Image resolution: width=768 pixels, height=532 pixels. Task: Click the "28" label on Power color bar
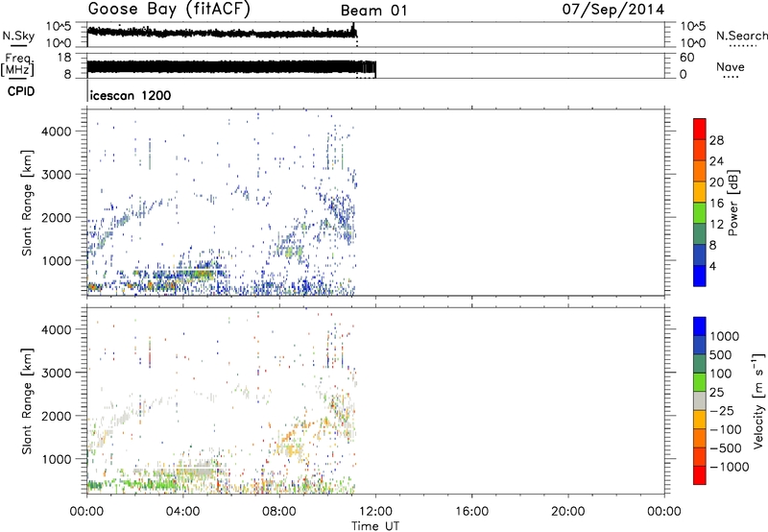point(716,140)
